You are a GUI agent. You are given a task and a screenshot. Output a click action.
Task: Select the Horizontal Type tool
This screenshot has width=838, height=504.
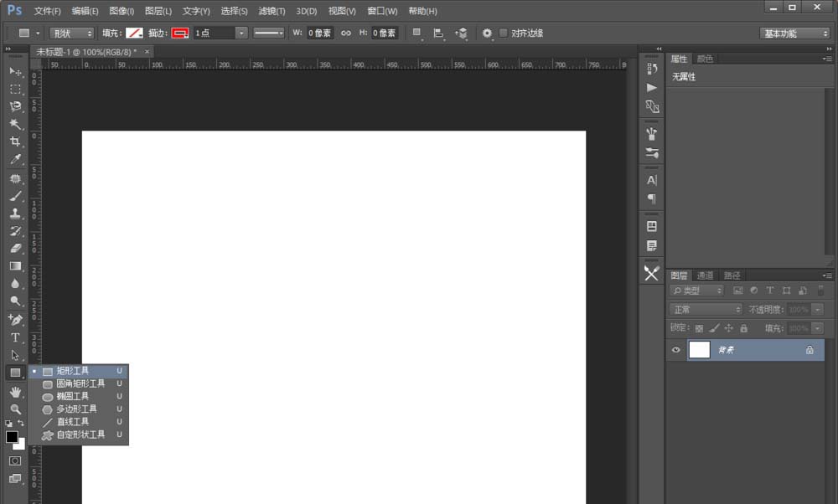point(14,335)
